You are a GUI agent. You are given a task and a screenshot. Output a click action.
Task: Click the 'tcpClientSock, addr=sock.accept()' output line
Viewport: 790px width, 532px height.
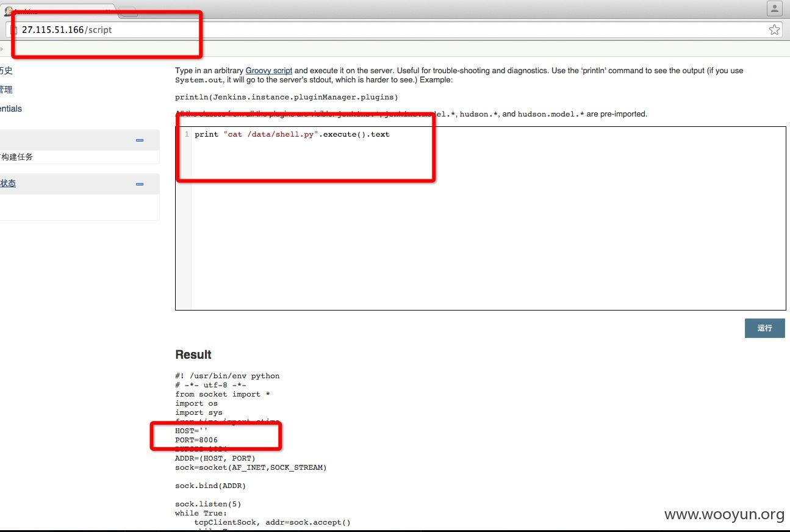point(273,522)
